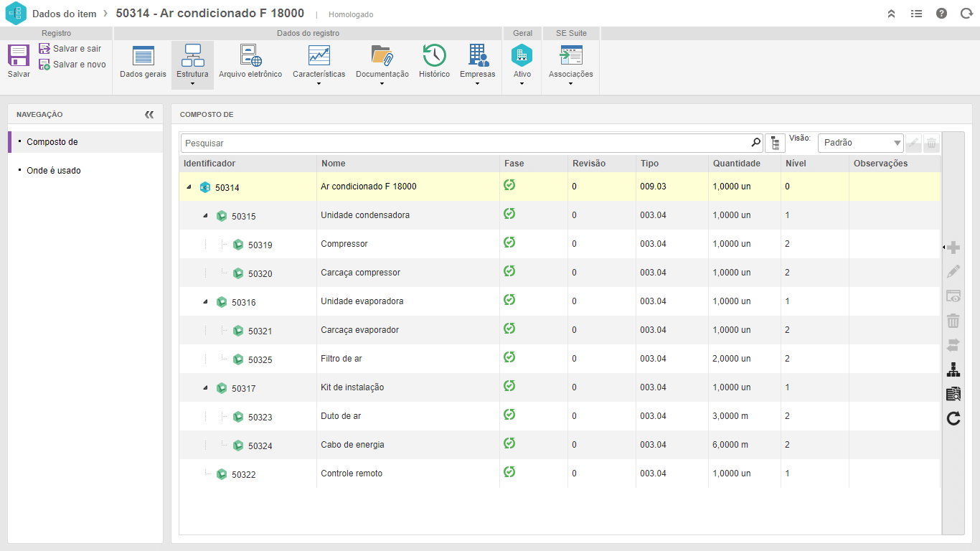
Task: Open Dados gerais section
Action: click(143, 62)
